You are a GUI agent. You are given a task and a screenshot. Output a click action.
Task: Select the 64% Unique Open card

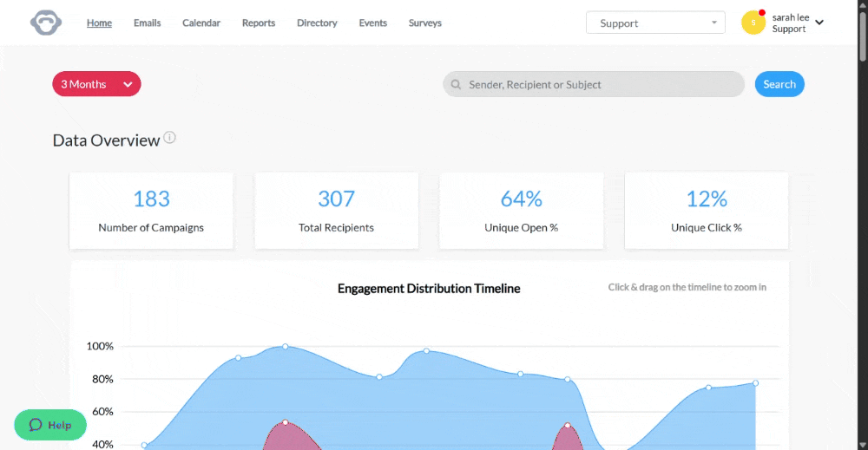tap(522, 211)
